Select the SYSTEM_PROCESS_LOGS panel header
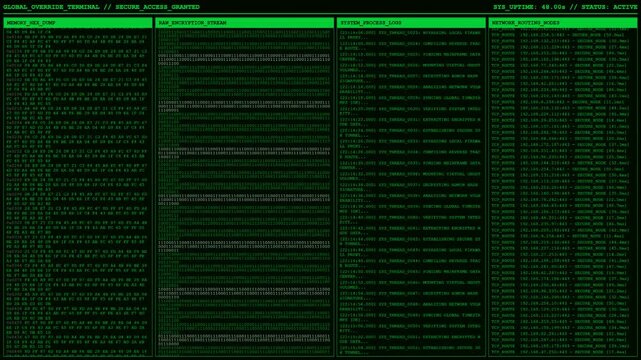 click(x=411, y=23)
